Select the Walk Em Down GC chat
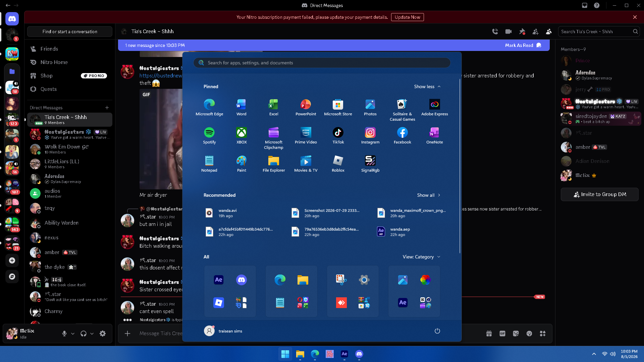 tap(70, 149)
